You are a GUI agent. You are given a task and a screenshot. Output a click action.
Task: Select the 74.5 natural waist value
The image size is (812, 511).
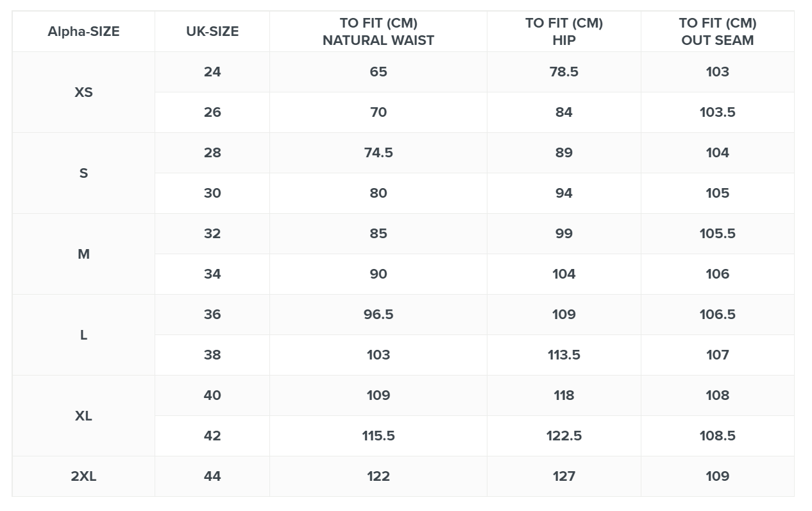click(x=378, y=152)
